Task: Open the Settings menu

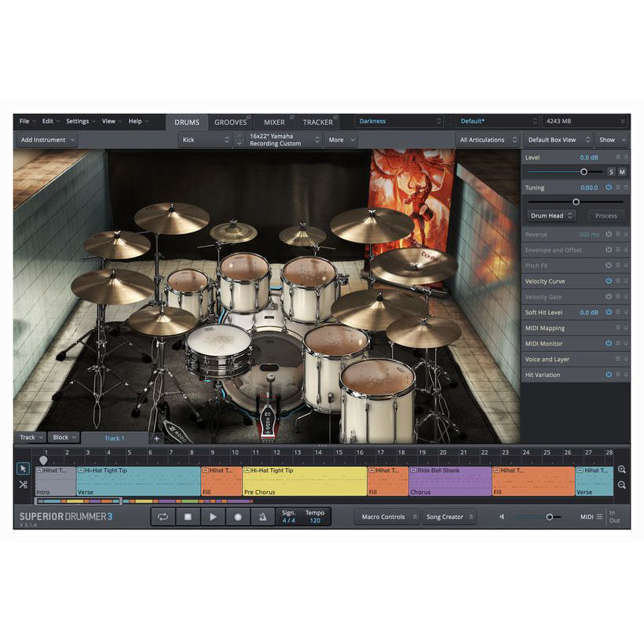Action: [x=80, y=121]
